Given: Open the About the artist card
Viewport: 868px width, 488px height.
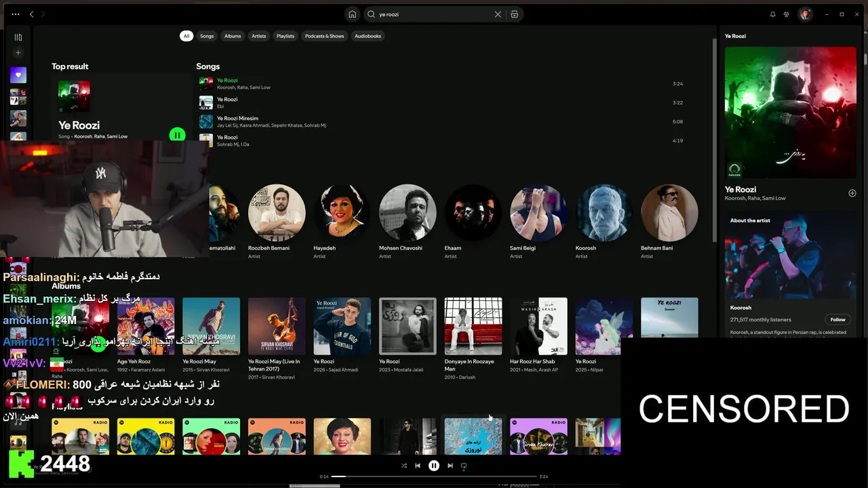Looking at the screenshot, I should pos(791,274).
